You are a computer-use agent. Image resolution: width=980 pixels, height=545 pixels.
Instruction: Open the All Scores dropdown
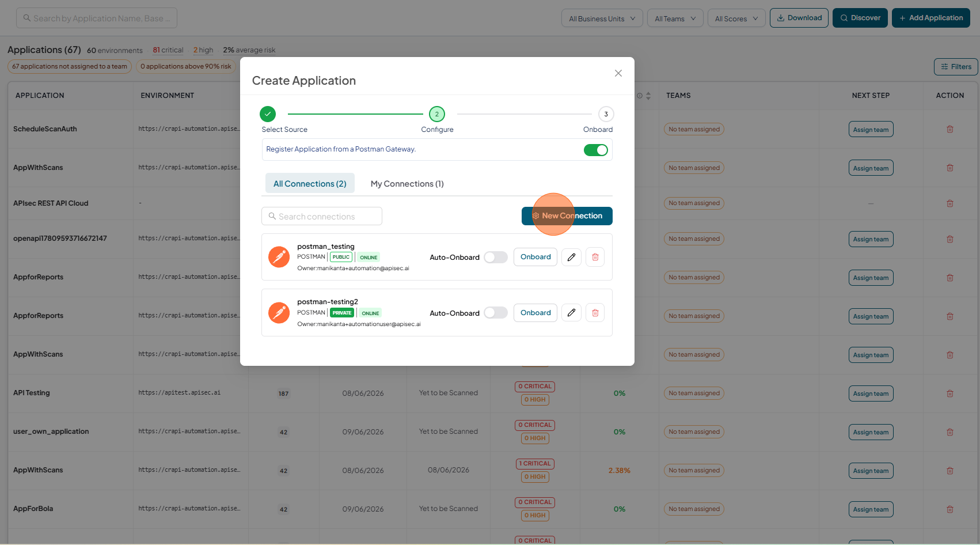coord(736,18)
